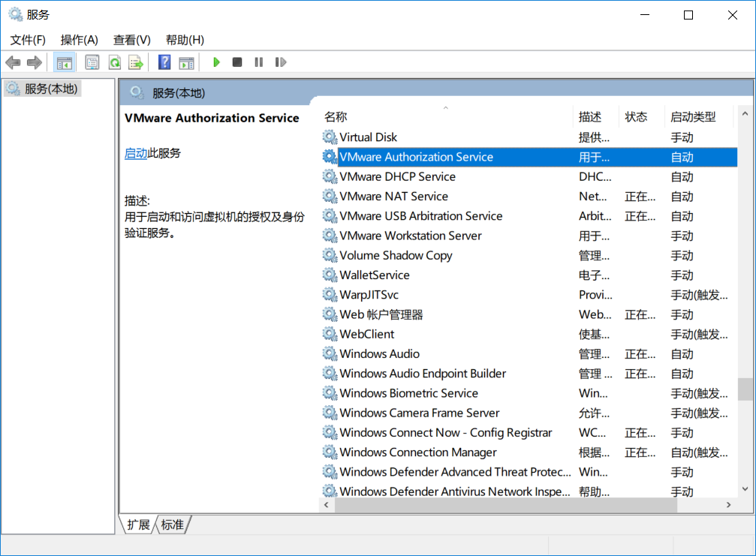
Task: Click the Forward arrow toolbar icon
Action: click(x=35, y=62)
